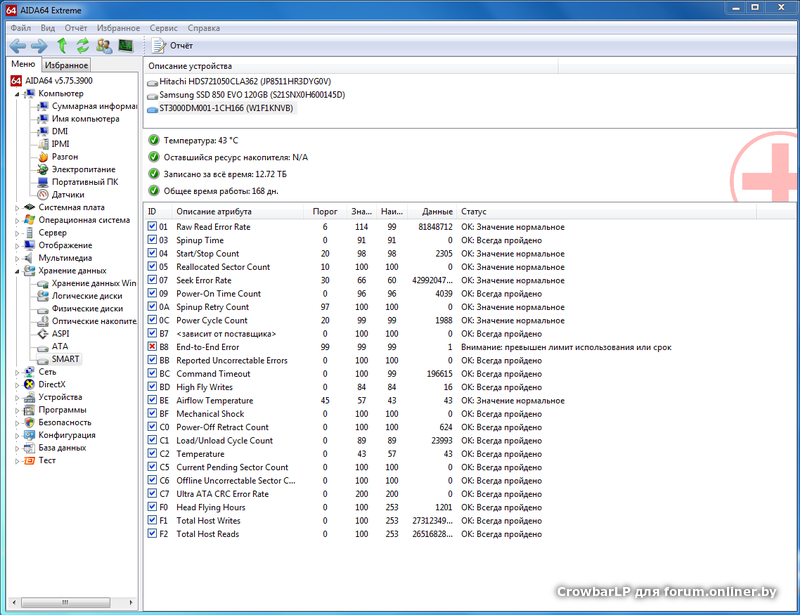Viewport: 800px width, 615px height.
Task: Expand the Мультимедиа tree node
Action: 17,258
